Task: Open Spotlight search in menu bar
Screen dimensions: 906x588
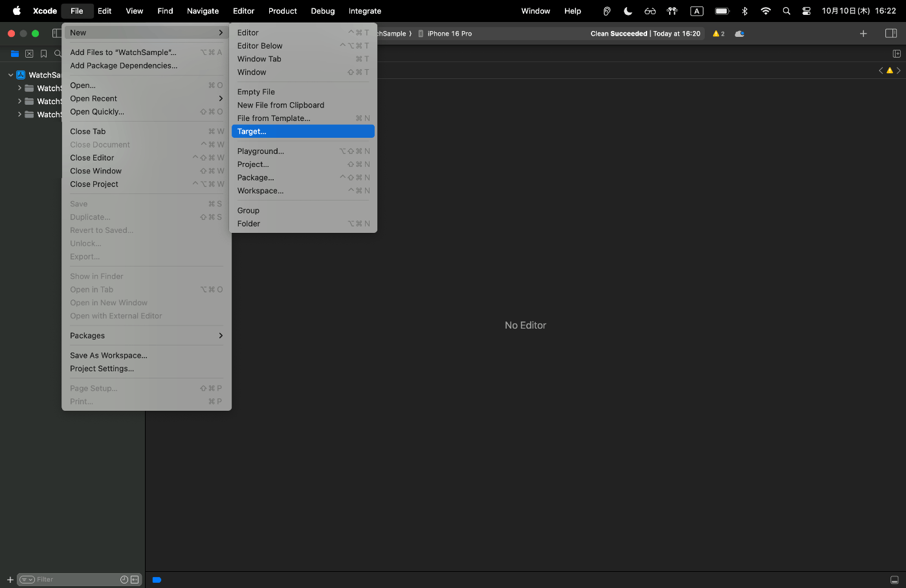Action: [x=786, y=11]
